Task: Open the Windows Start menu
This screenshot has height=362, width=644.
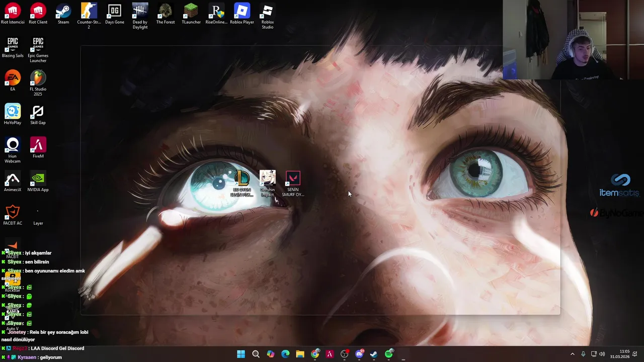Action: pos(241,354)
